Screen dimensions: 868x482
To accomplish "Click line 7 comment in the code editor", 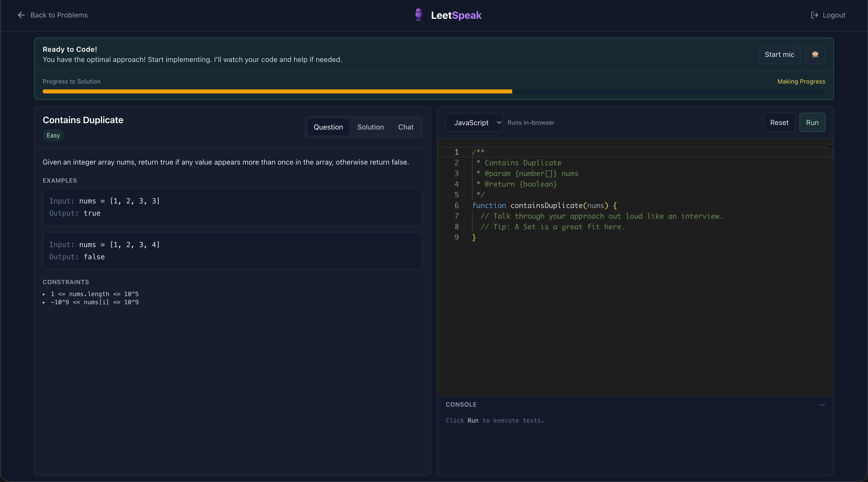I will tap(602, 216).
